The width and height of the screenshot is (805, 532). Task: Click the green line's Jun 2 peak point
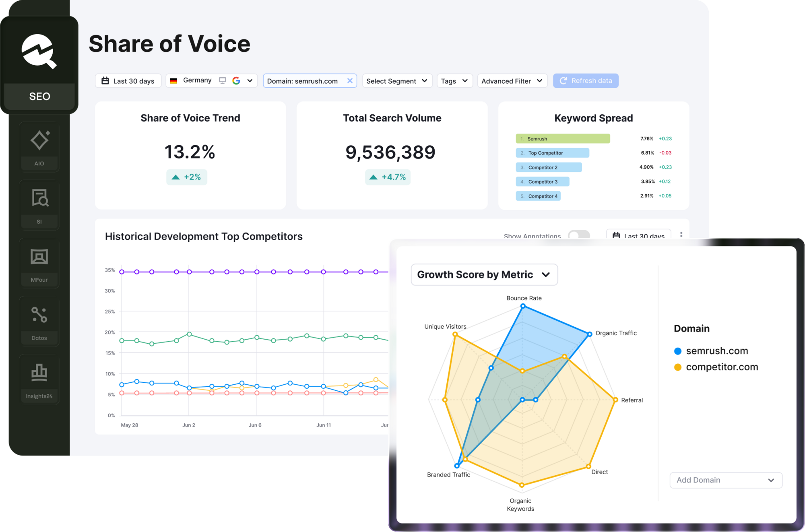click(189, 334)
